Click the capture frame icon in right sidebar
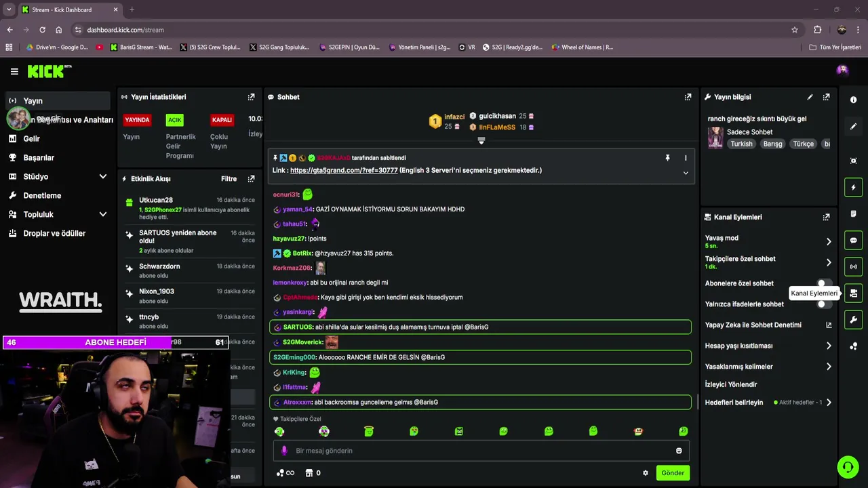868x488 pixels. (x=853, y=161)
